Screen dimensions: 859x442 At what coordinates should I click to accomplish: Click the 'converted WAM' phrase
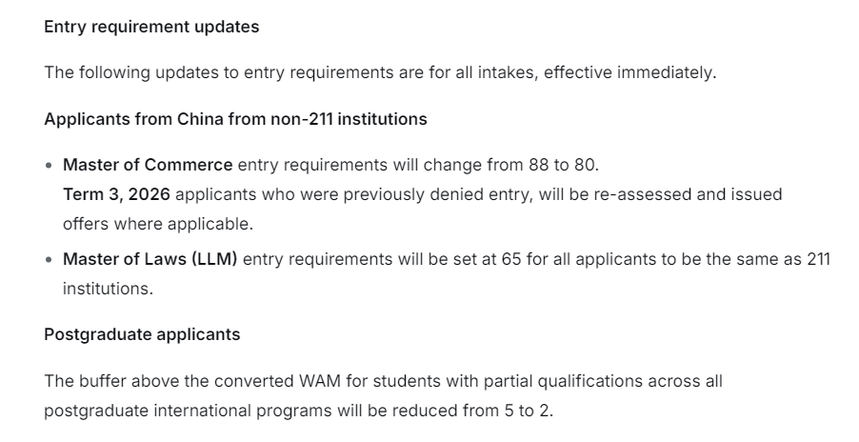[277, 381]
